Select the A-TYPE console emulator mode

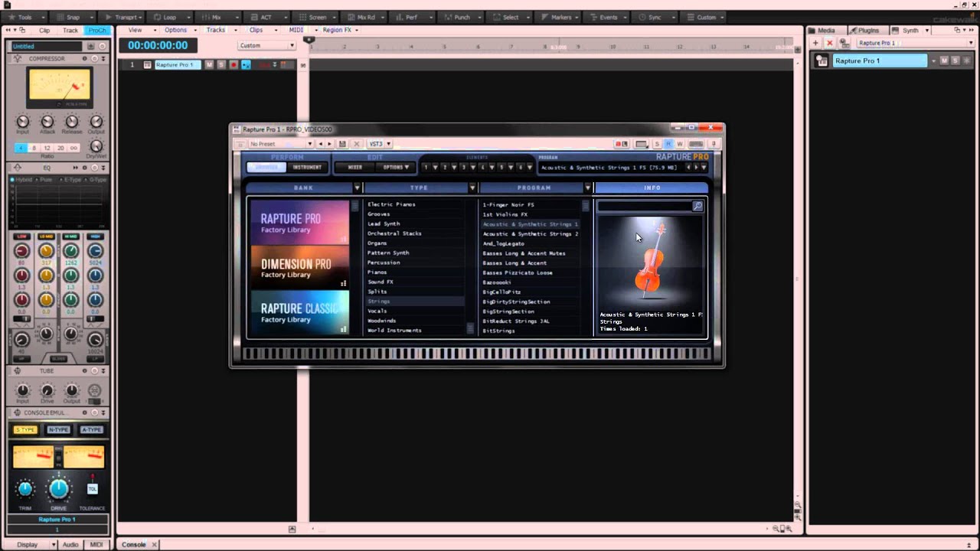point(92,429)
